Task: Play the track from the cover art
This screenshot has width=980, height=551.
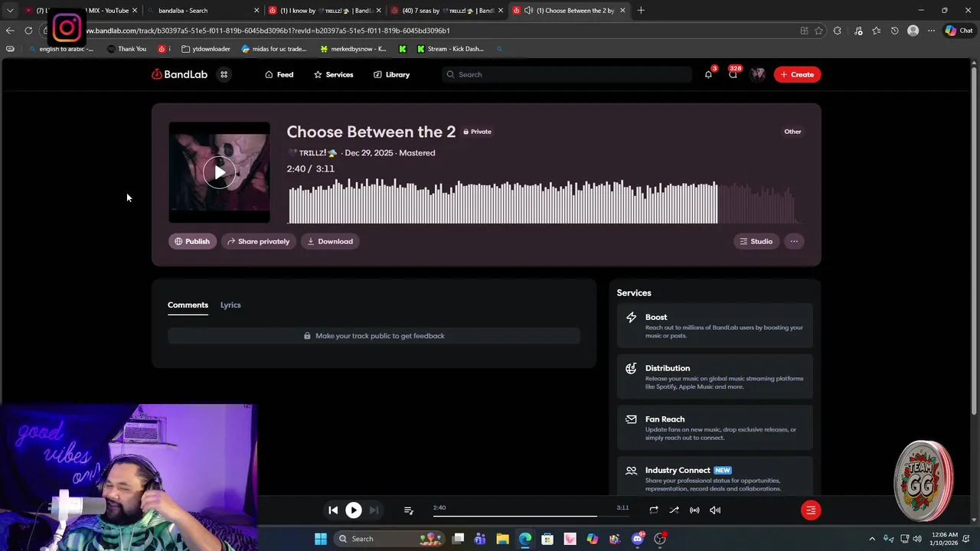Action: [x=219, y=173]
